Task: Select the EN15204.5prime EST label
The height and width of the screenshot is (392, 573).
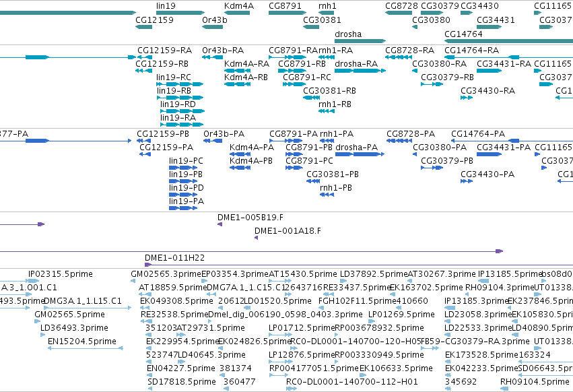Action: point(82,341)
